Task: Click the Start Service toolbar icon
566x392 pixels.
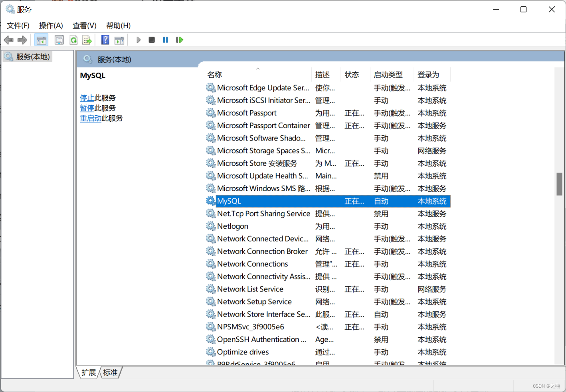Action: [x=139, y=40]
